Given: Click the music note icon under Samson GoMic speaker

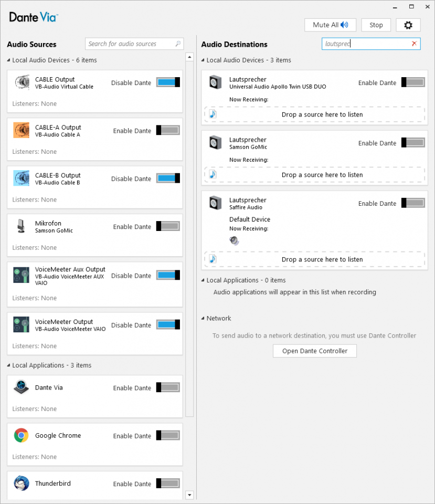Looking at the screenshot, I should coord(213,174).
